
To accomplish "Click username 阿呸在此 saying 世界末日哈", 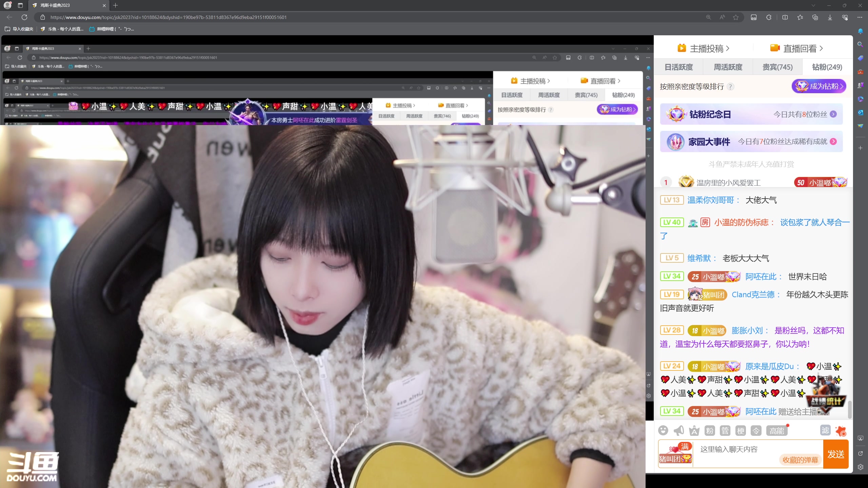I will click(761, 277).
